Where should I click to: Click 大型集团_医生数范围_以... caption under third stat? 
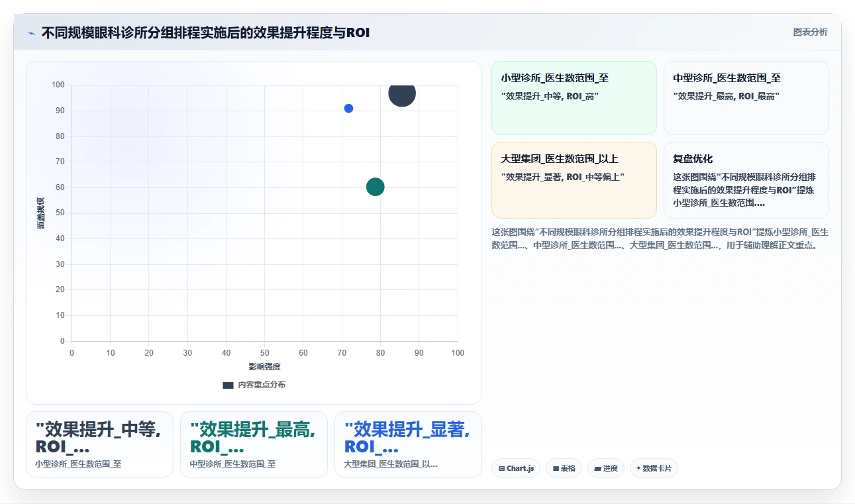pyautogui.click(x=391, y=464)
